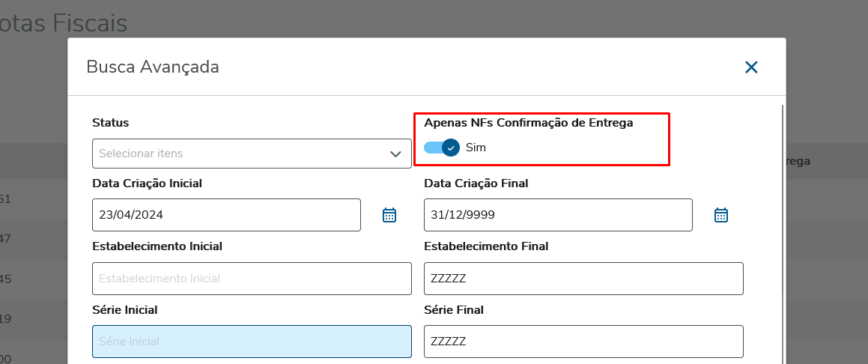Focus the Data Criação Inicial date field
This screenshot has height=364, width=868.
click(x=226, y=215)
